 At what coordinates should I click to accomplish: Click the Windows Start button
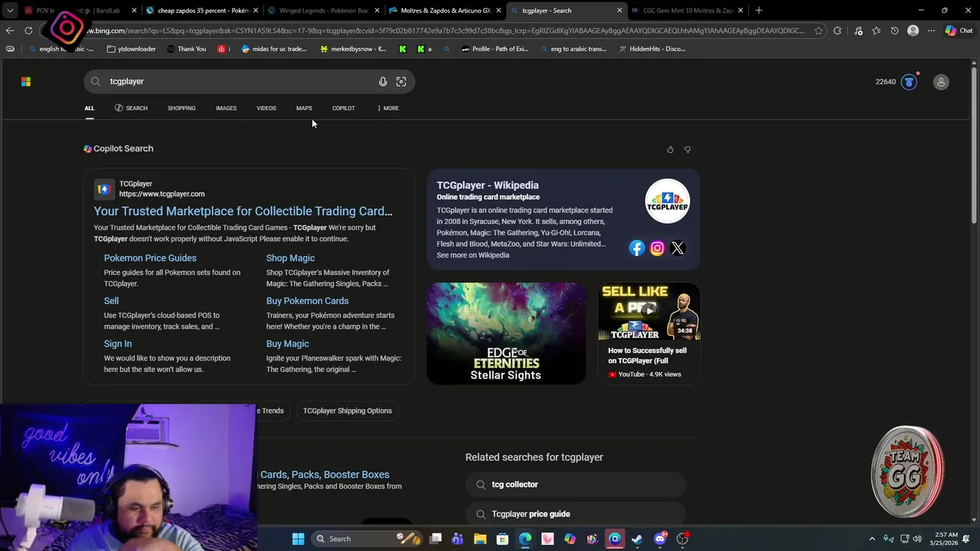point(298,539)
